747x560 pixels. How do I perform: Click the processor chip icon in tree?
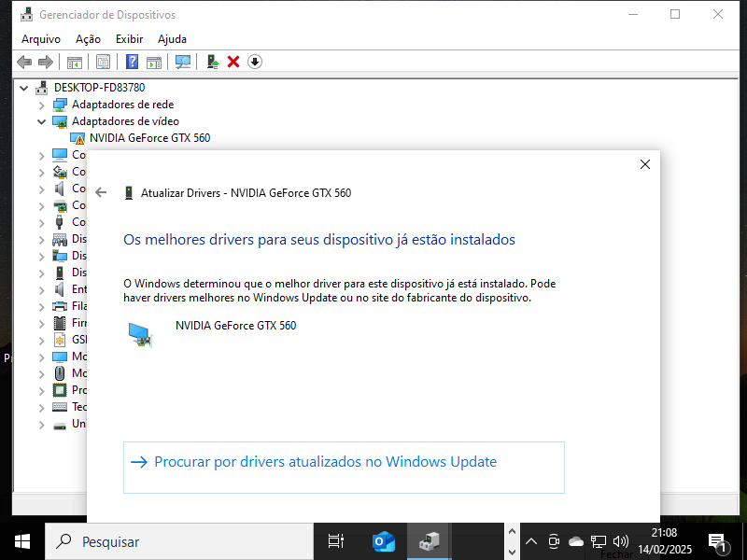(x=60, y=390)
